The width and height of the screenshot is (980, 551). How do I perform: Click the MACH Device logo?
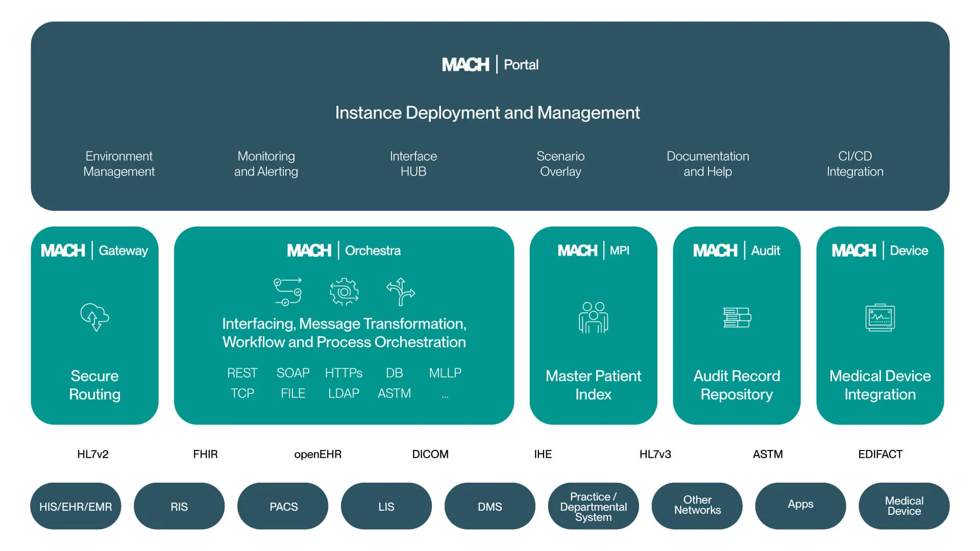point(880,251)
